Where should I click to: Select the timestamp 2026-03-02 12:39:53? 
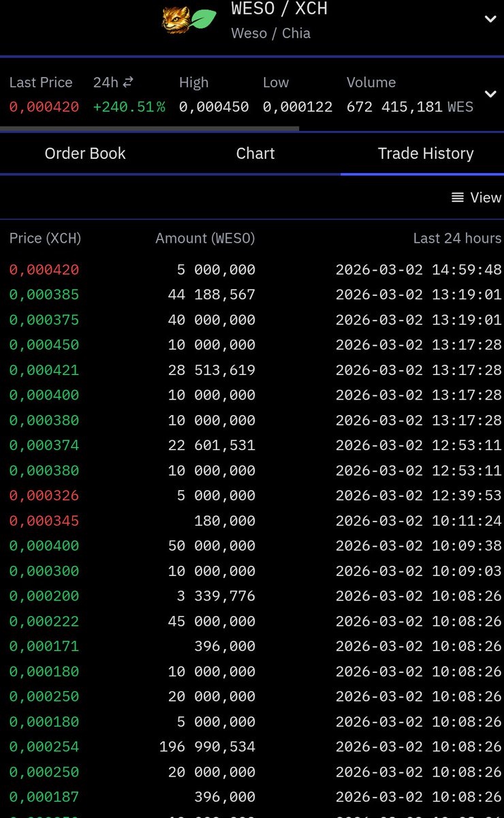click(418, 496)
